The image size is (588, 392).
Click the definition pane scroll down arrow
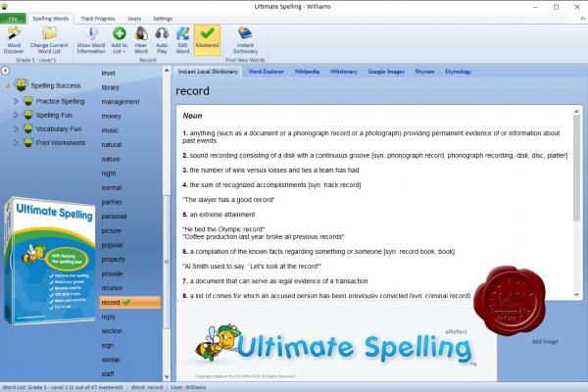tap(576, 295)
